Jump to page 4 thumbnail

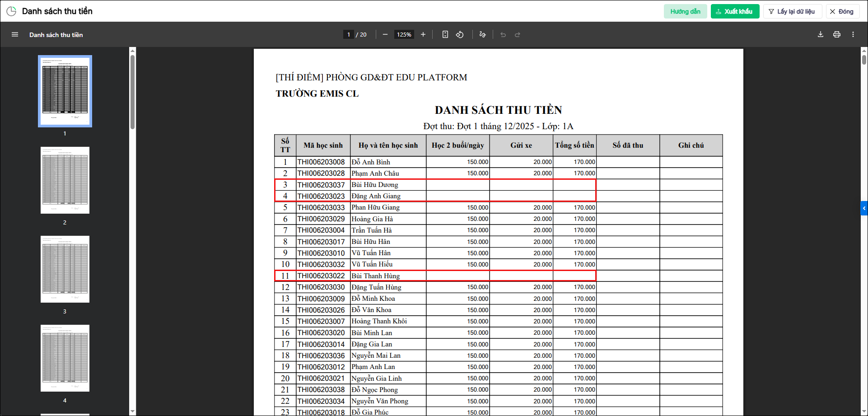65,358
